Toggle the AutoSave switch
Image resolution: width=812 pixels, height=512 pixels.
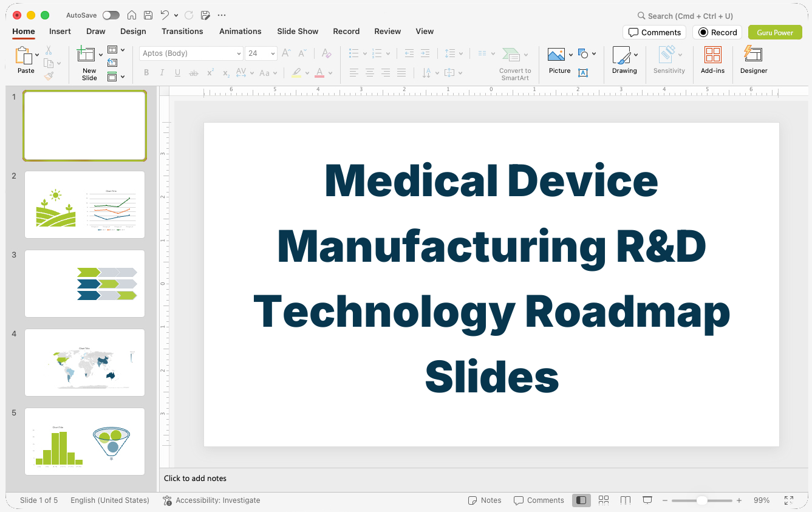coord(111,15)
